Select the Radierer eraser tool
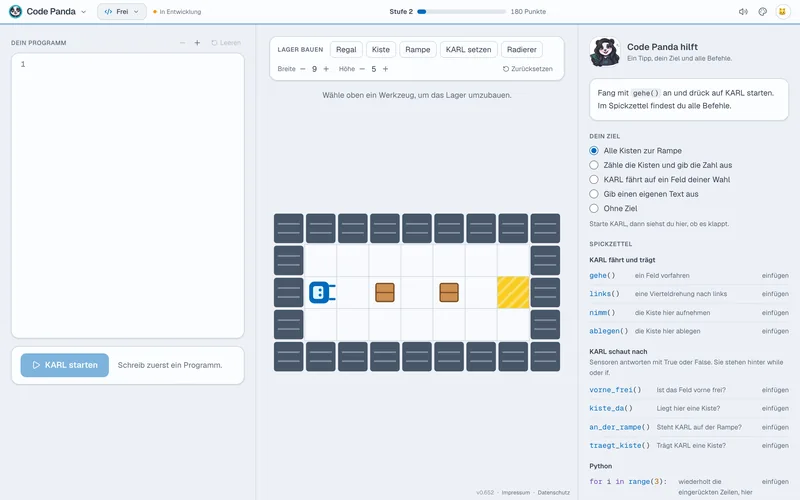This screenshot has width=800, height=500. coord(521,49)
